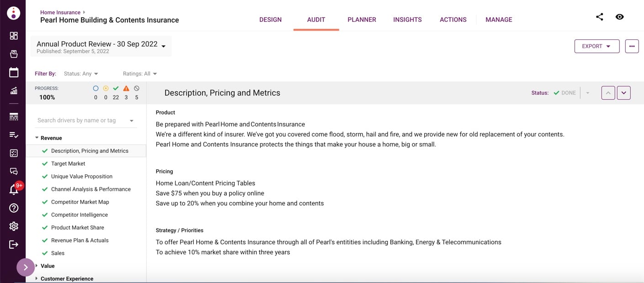This screenshot has height=283, width=644.
Task: Open the dashboard grid icon in sidebar
Action: (x=14, y=36)
